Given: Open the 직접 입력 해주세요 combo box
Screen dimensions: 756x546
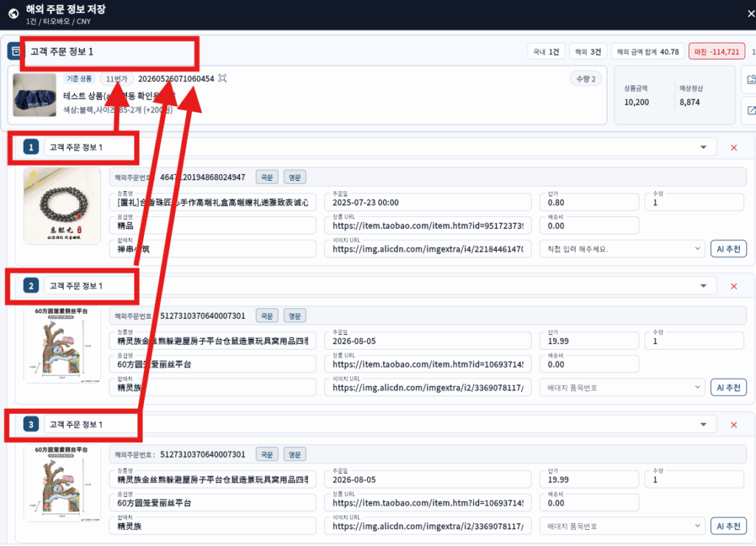Looking at the screenshot, I should pyautogui.click(x=622, y=249).
